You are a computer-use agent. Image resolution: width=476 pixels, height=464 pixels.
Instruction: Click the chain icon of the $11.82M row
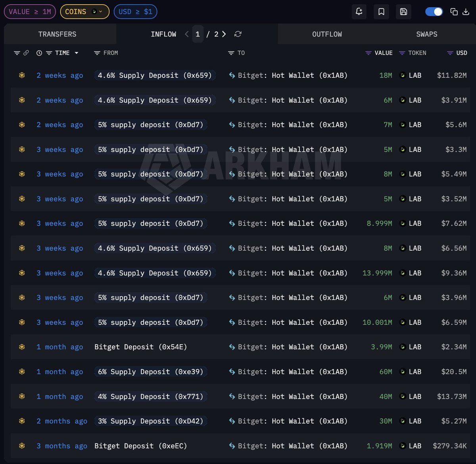click(x=22, y=75)
